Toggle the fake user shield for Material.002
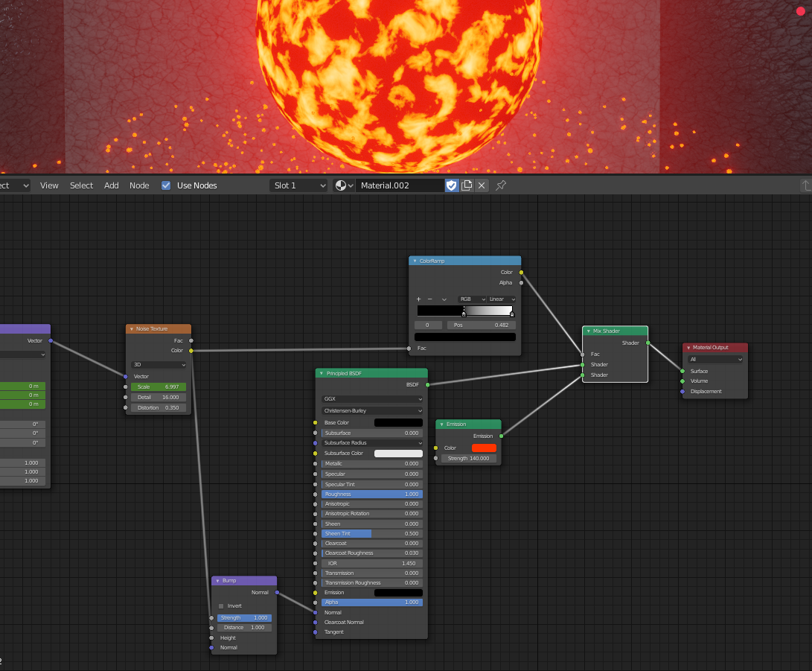Viewport: 812px width, 671px height. [451, 185]
